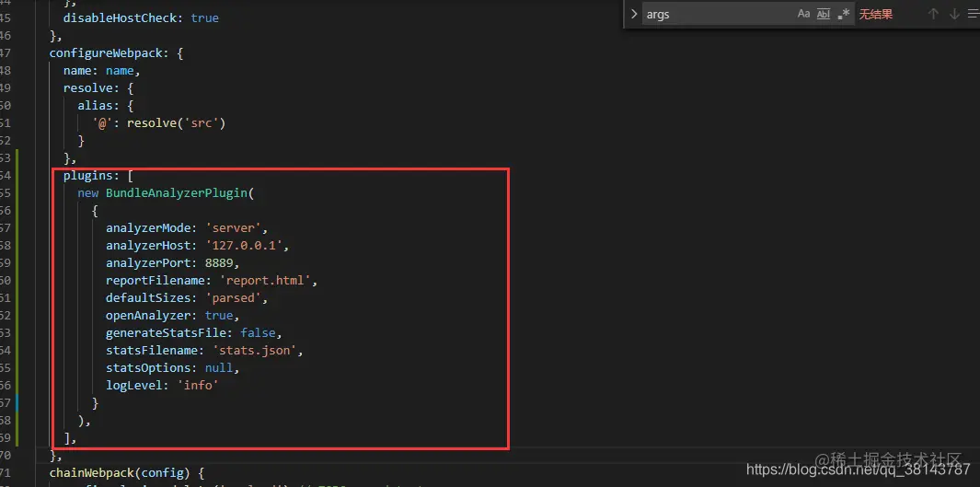Viewport: 980px width, 487px height.
Task: Toggle Match Case (Aa) in find widget
Action: click(x=803, y=14)
